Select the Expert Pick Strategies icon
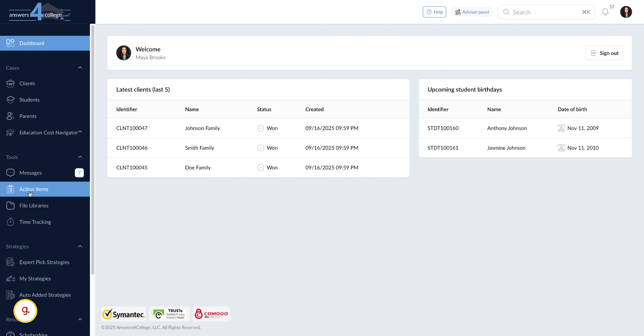This screenshot has width=644, height=336. tap(10, 262)
